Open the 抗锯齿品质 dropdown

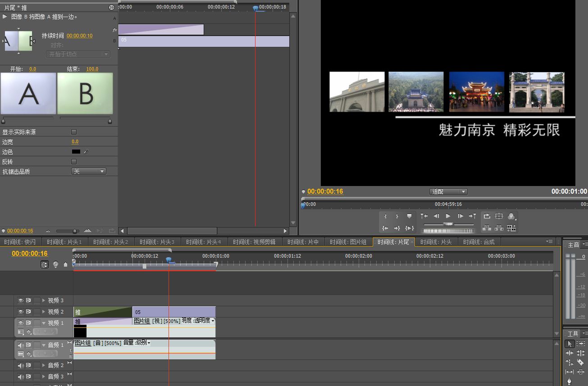89,171
